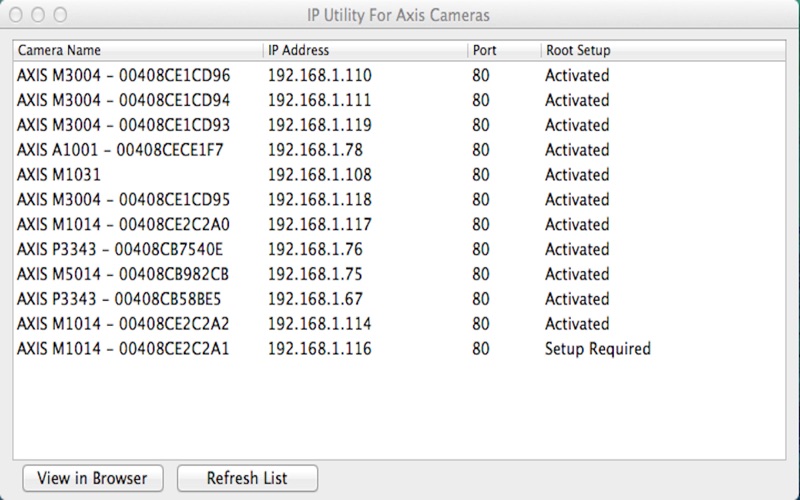Click the Root Setup column header
The width and height of the screenshot is (800, 500).
(x=663, y=51)
